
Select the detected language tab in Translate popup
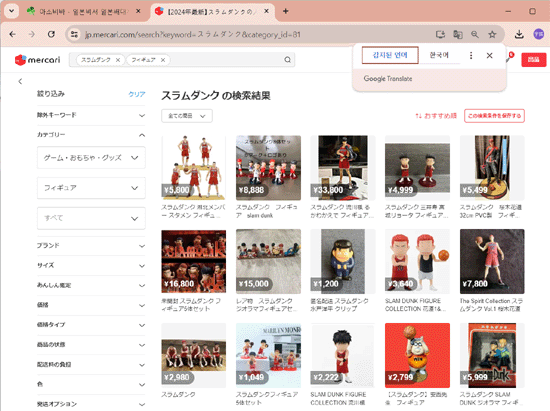(390, 55)
